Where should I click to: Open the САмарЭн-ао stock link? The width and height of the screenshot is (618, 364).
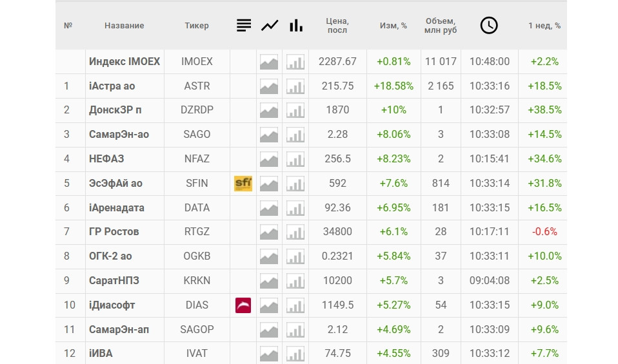coord(119,134)
